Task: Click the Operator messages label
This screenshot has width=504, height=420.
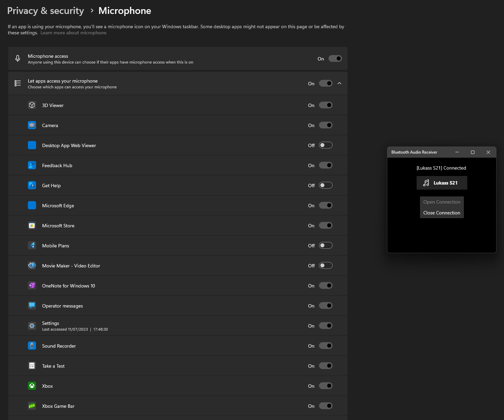Action: (x=63, y=306)
